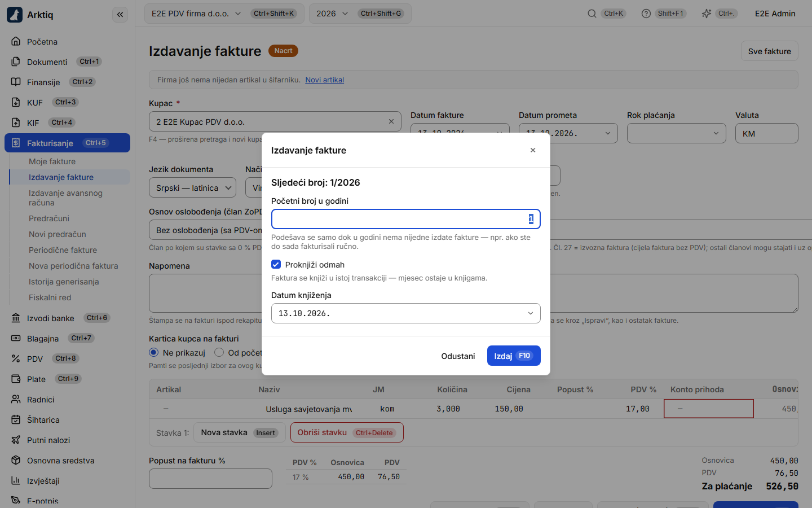This screenshot has width=812, height=508.
Task: Follow the Novi artikal link
Action: click(x=325, y=80)
